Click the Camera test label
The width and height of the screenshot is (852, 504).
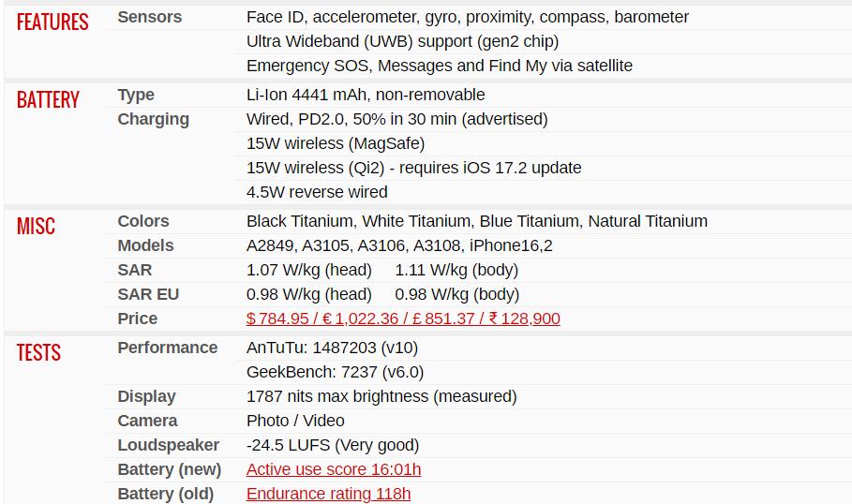pyautogui.click(x=147, y=421)
